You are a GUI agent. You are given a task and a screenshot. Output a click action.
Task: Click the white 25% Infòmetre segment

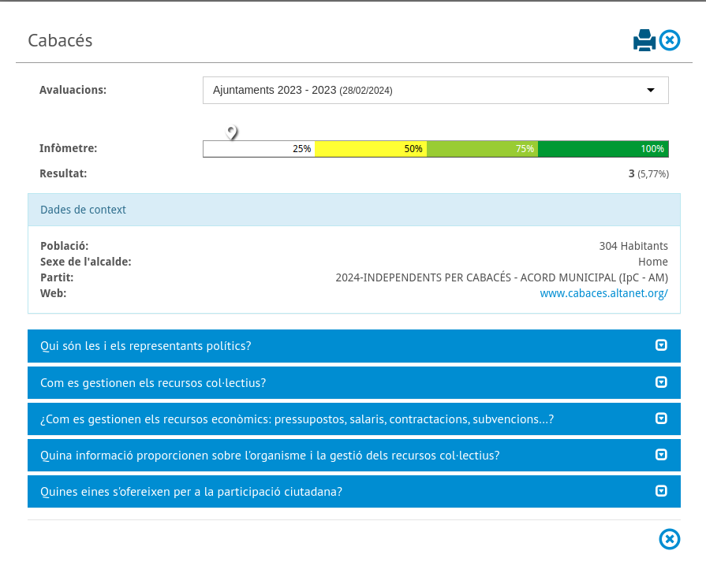pyautogui.click(x=259, y=149)
